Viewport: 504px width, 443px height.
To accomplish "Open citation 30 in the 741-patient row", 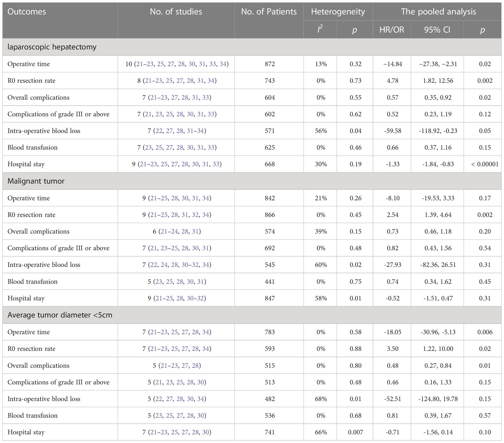I will [x=206, y=432].
